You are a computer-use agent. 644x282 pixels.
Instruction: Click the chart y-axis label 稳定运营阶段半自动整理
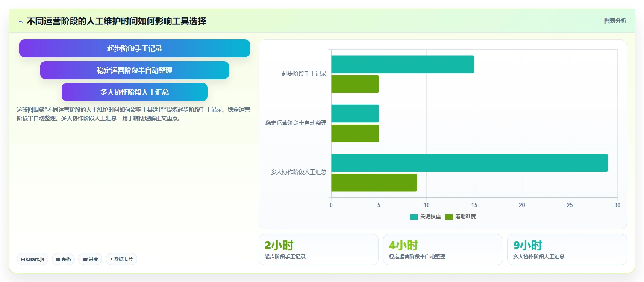click(x=296, y=123)
